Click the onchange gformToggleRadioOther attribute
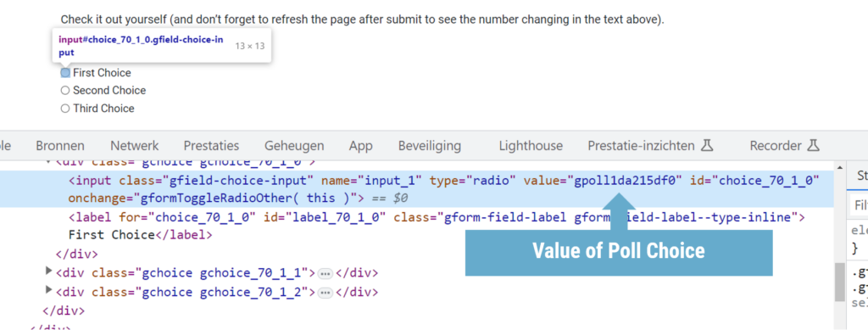 point(216,199)
